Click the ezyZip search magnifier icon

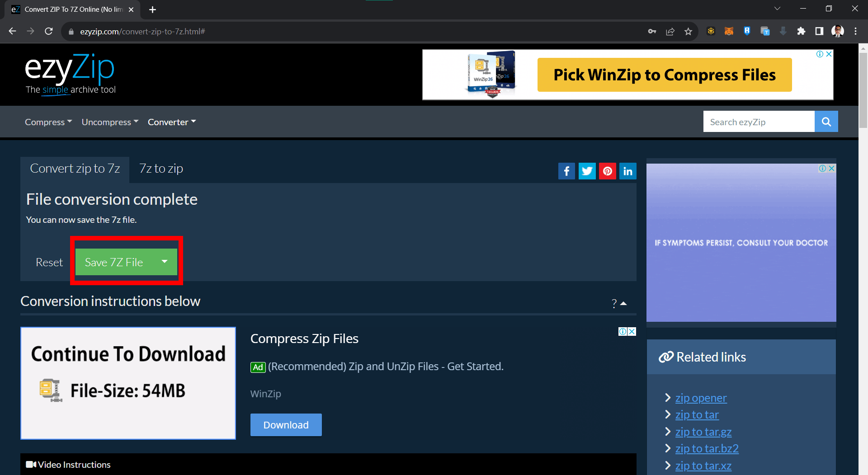click(x=826, y=121)
